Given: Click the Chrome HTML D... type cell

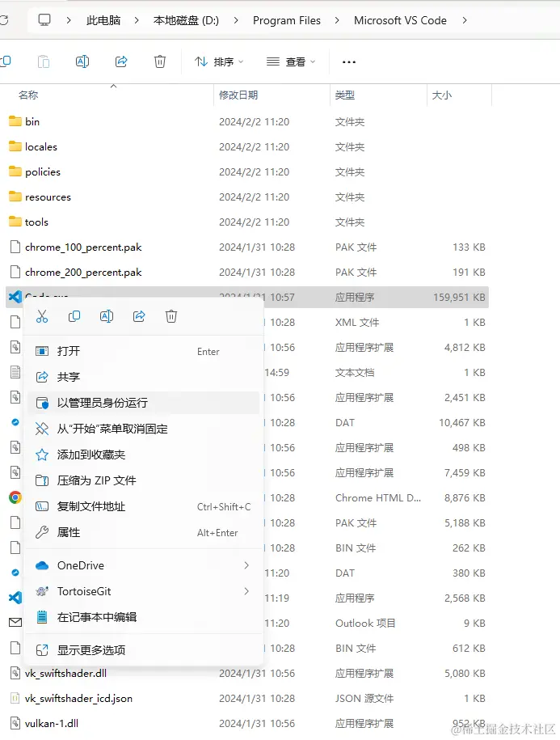Looking at the screenshot, I should [378, 497].
